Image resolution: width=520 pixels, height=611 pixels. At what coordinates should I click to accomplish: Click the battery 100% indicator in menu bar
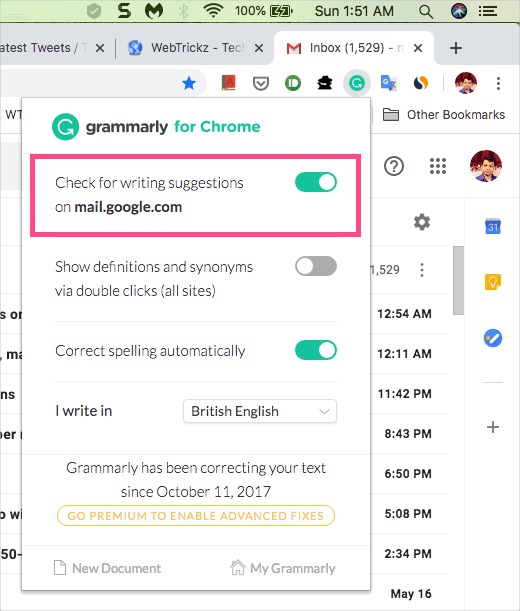point(264,11)
